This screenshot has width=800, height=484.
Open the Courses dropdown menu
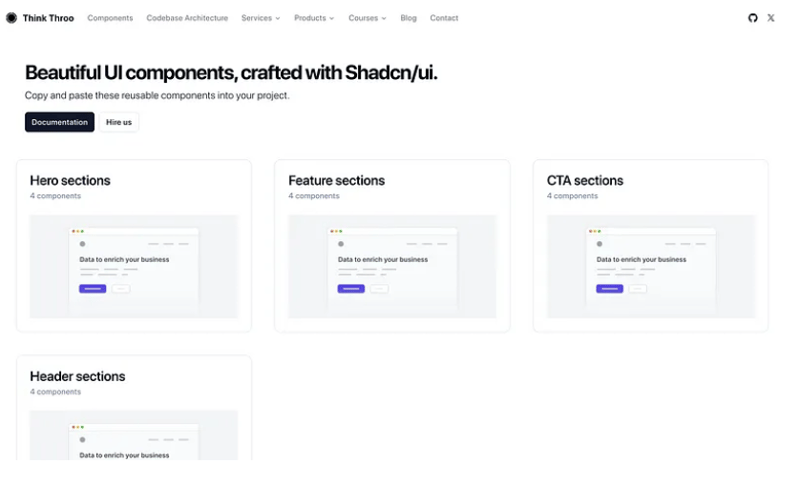pos(367,18)
